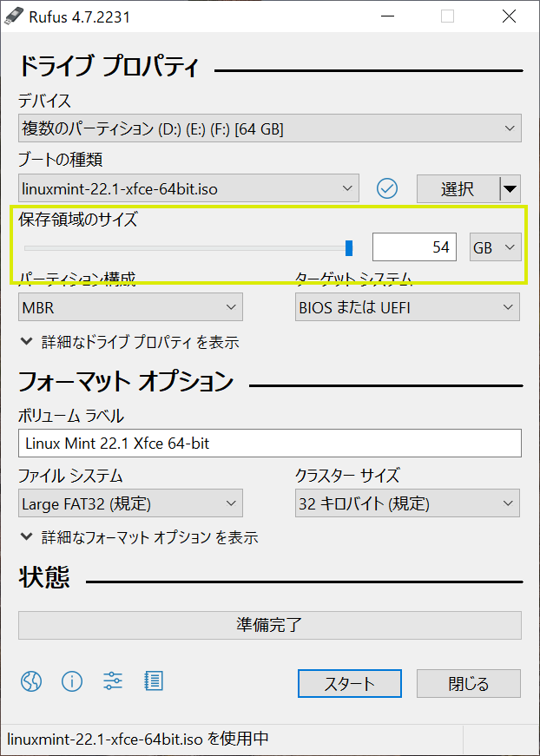Open the settings sliders icon
The image size is (540, 756).
click(113, 681)
